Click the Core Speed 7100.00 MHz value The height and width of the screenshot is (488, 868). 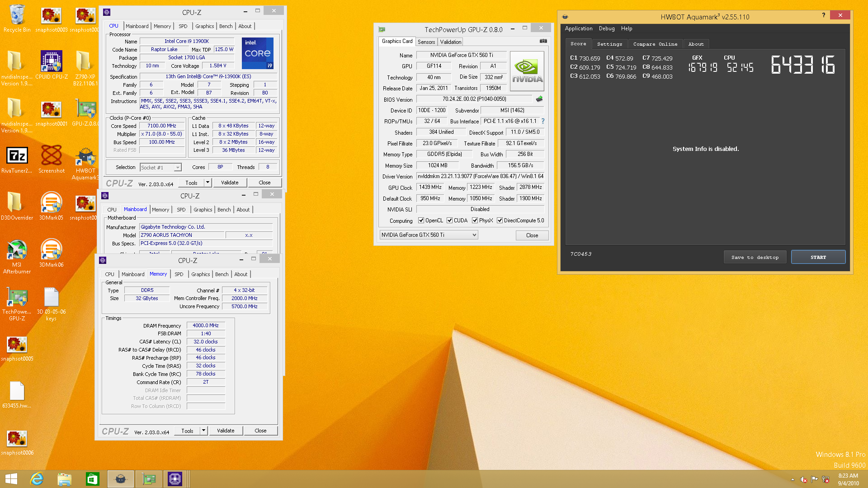point(162,126)
